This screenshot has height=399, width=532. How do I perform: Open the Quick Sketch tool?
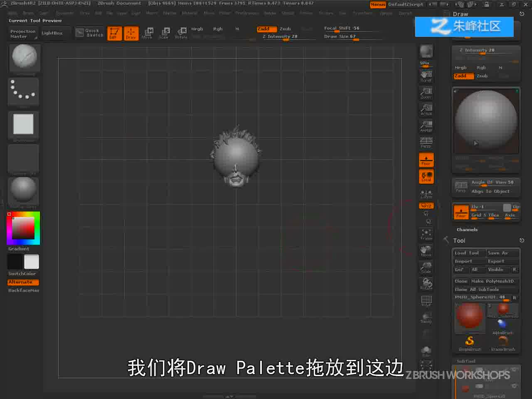89,33
